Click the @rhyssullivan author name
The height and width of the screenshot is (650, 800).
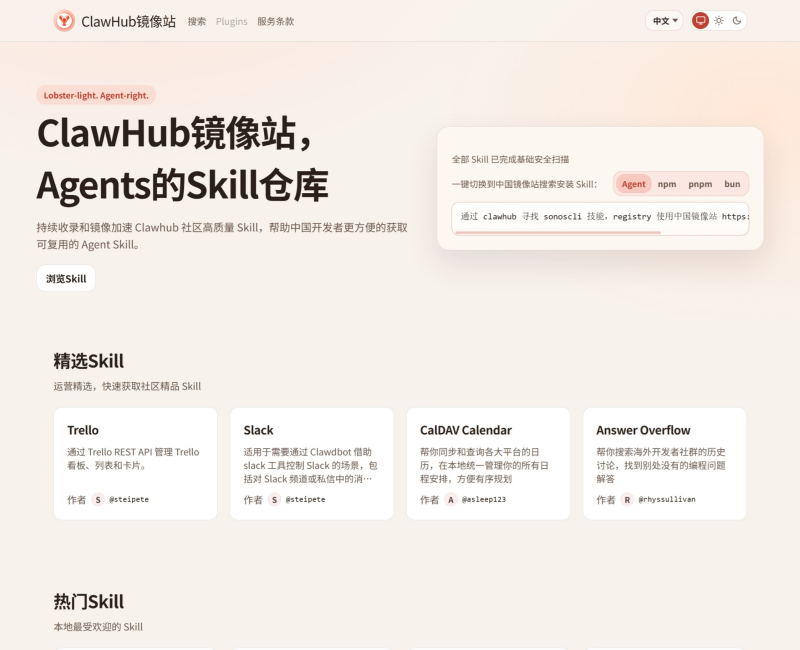pos(667,499)
